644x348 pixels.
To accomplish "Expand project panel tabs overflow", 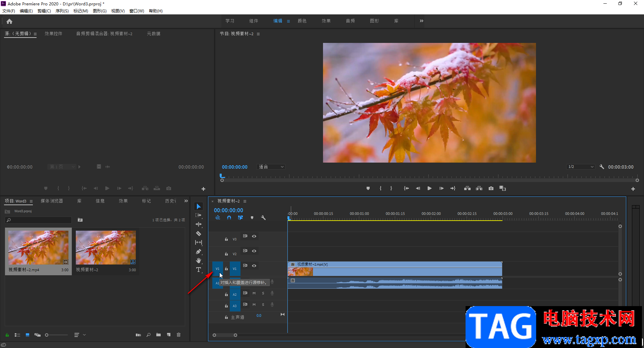I will pyautogui.click(x=186, y=201).
